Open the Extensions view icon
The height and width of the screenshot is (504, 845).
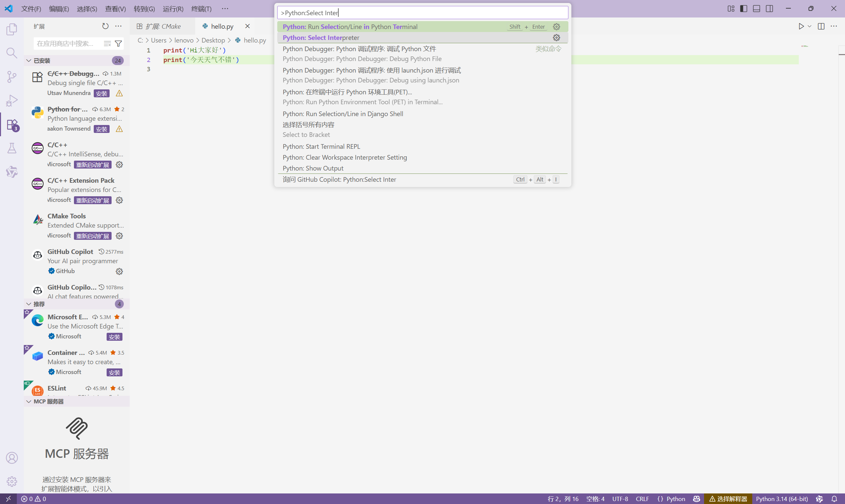click(12, 125)
